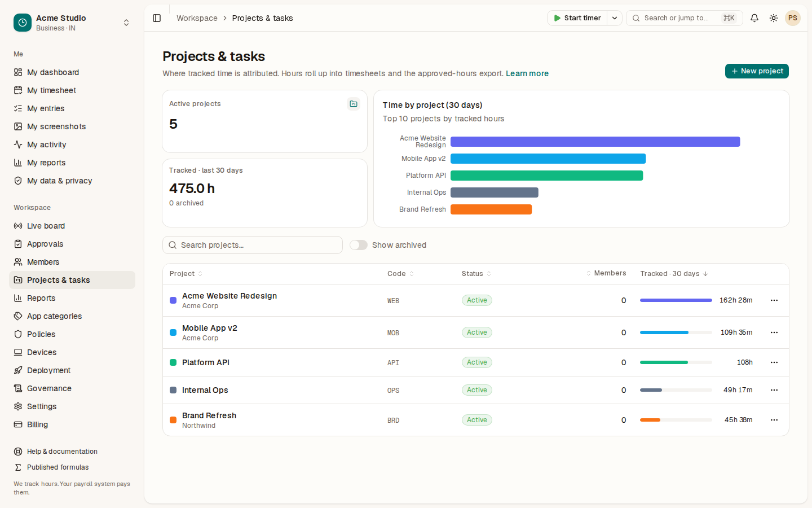
Task: Follow the Learn more link
Action: pyautogui.click(x=527, y=73)
